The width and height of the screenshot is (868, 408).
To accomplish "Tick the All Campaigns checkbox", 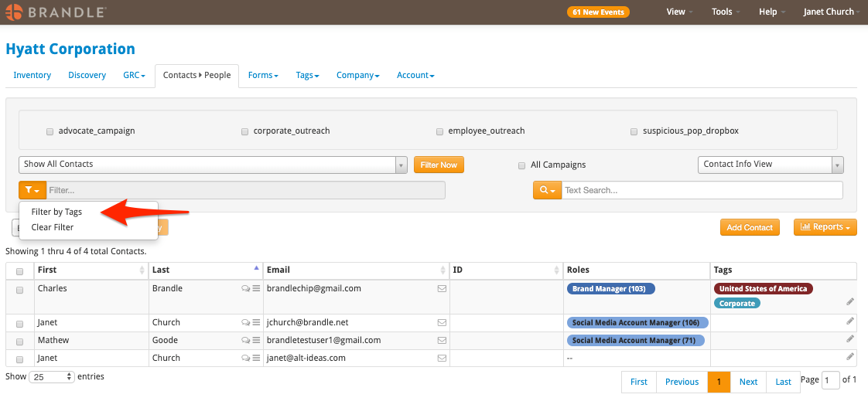I will point(521,165).
